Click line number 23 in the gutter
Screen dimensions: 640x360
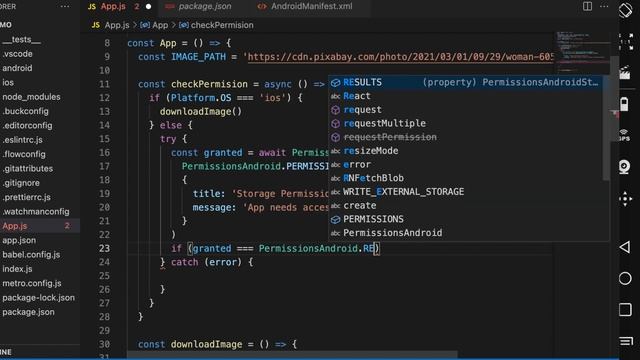[x=104, y=248]
